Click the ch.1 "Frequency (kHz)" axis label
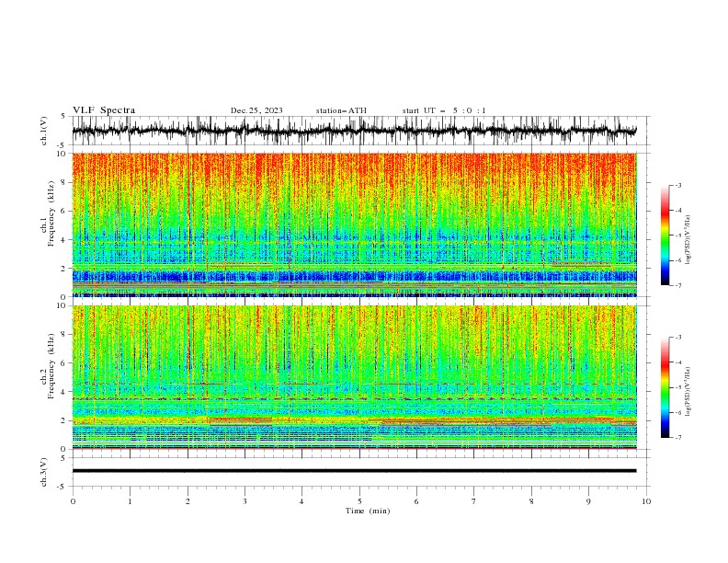This screenshot has width=728, height=563. [51, 213]
